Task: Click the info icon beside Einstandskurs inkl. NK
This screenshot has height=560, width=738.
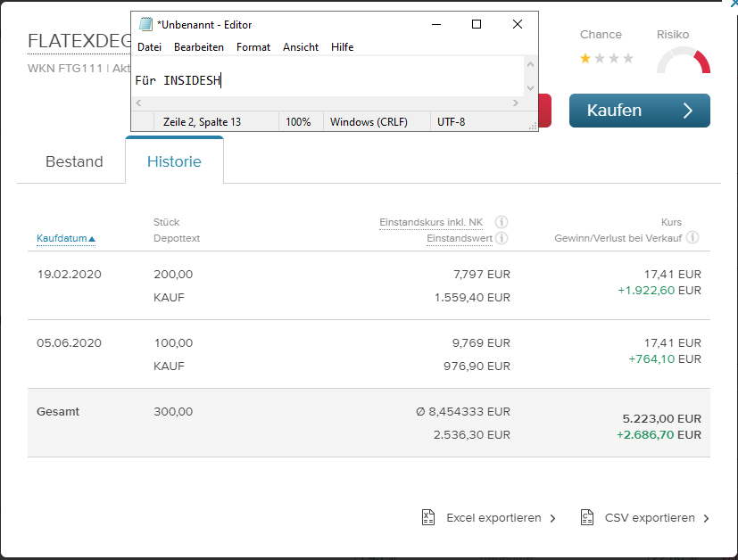Action: coord(501,221)
